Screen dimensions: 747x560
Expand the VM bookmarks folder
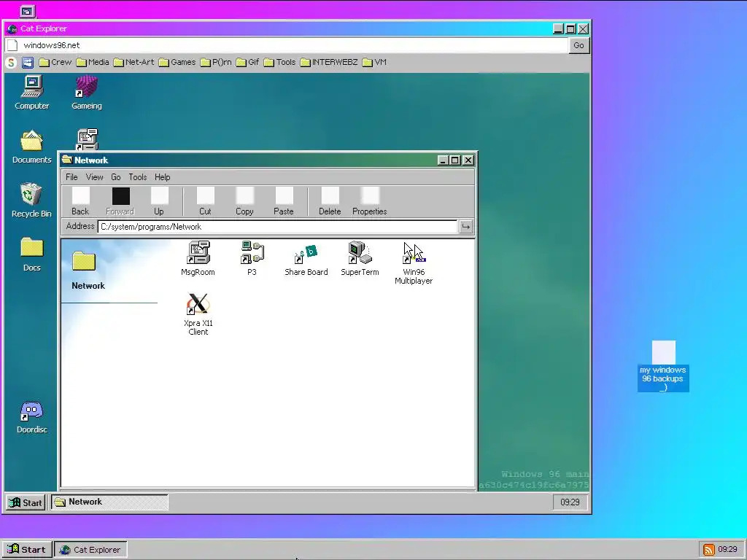point(374,63)
